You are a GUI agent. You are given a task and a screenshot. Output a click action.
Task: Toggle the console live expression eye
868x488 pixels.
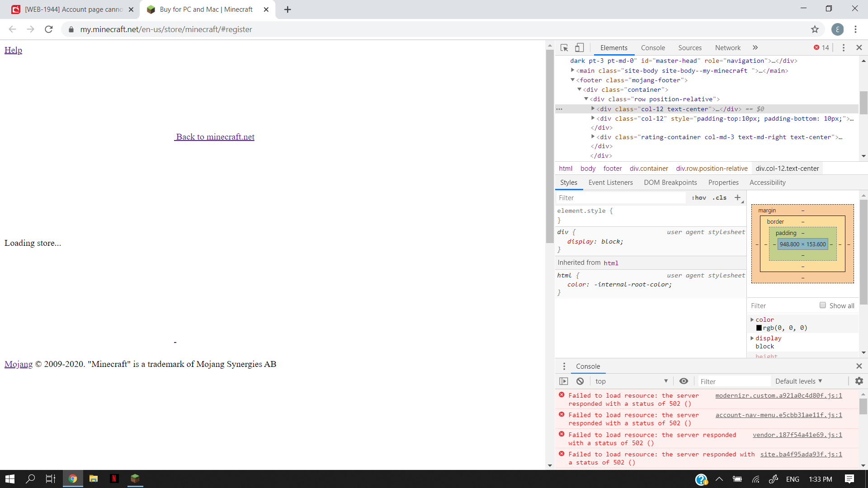pyautogui.click(x=684, y=381)
